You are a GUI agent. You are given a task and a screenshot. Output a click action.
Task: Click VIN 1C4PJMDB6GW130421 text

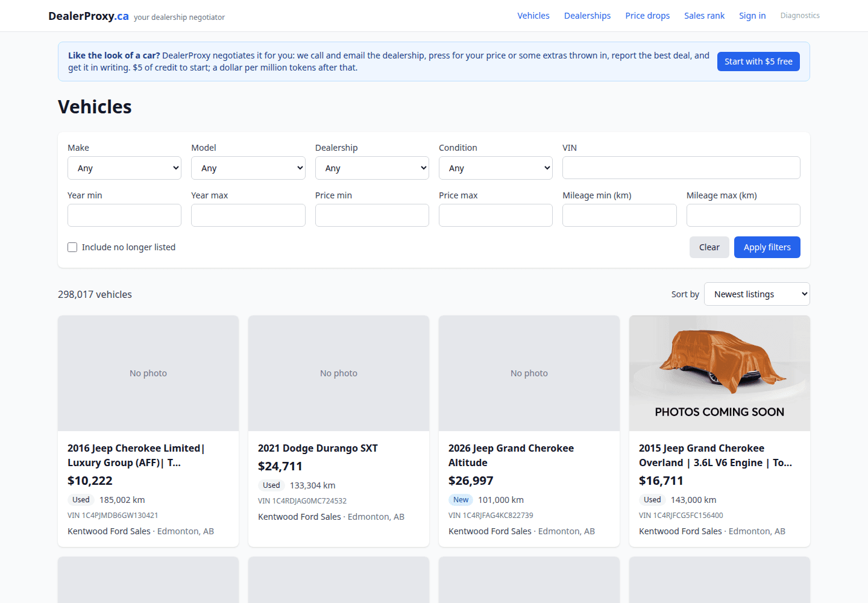click(113, 515)
